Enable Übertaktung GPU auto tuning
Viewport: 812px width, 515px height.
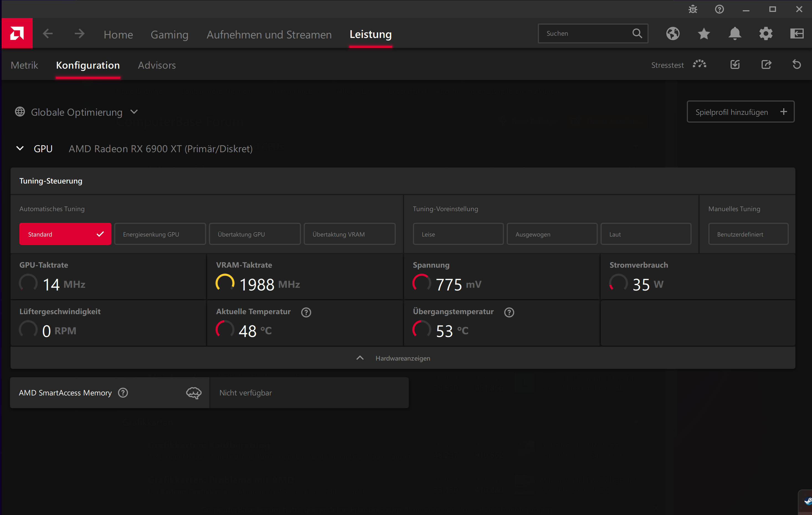pos(255,234)
